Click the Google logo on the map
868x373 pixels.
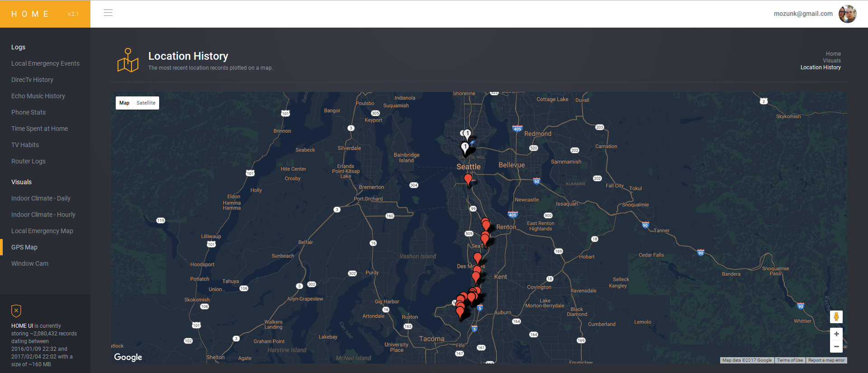click(128, 357)
